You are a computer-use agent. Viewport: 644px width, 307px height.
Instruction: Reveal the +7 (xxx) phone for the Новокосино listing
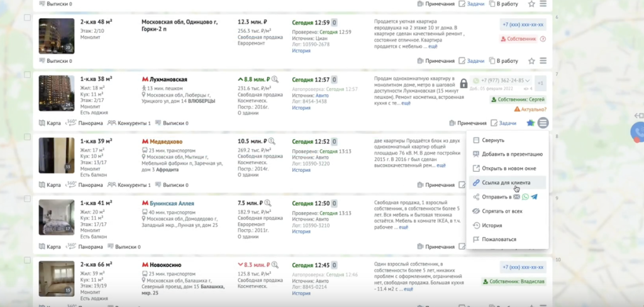523,267
